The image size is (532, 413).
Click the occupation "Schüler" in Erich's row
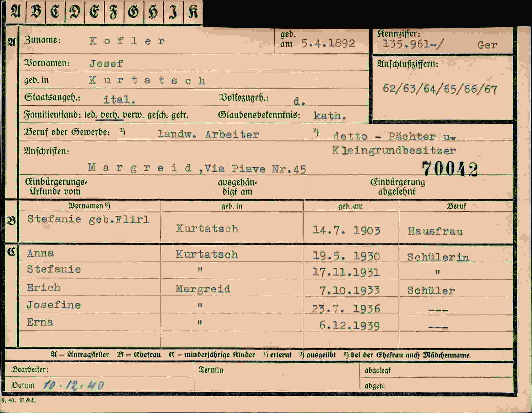tap(431, 291)
